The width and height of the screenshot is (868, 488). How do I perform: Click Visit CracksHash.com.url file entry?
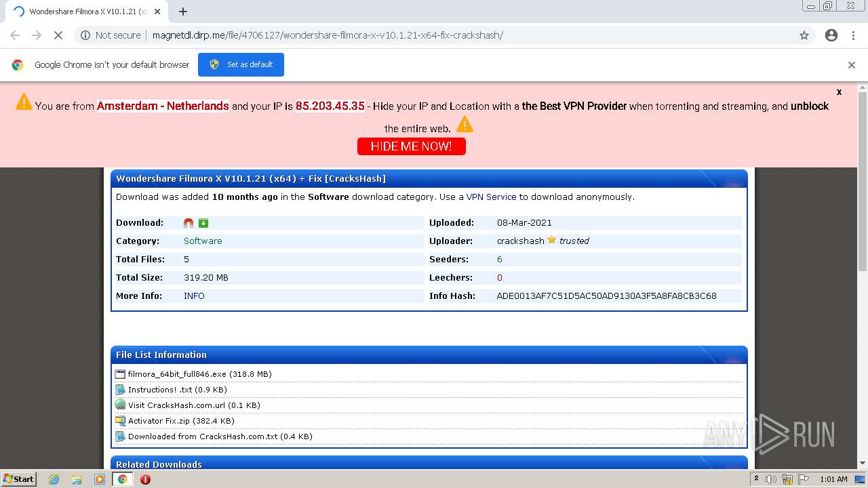pyautogui.click(x=194, y=405)
